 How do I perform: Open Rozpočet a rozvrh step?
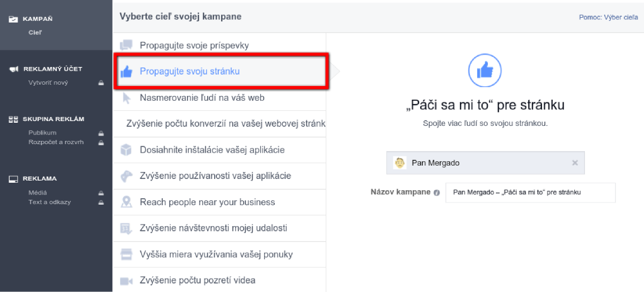(x=56, y=142)
